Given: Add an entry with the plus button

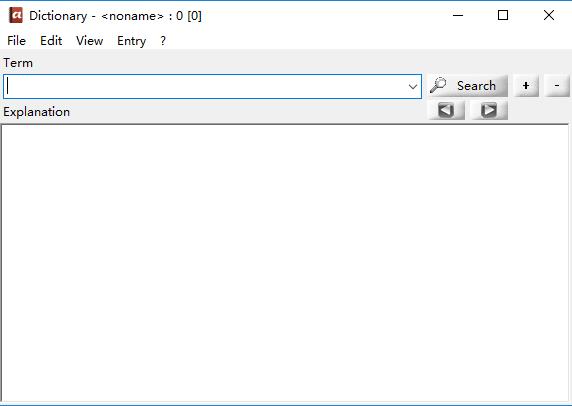Looking at the screenshot, I should [526, 86].
